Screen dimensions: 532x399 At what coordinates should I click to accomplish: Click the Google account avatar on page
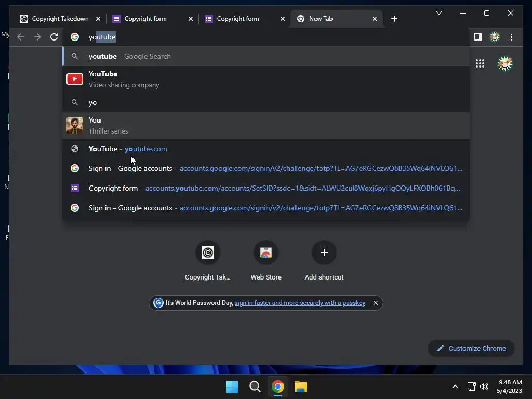click(x=505, y=63)
